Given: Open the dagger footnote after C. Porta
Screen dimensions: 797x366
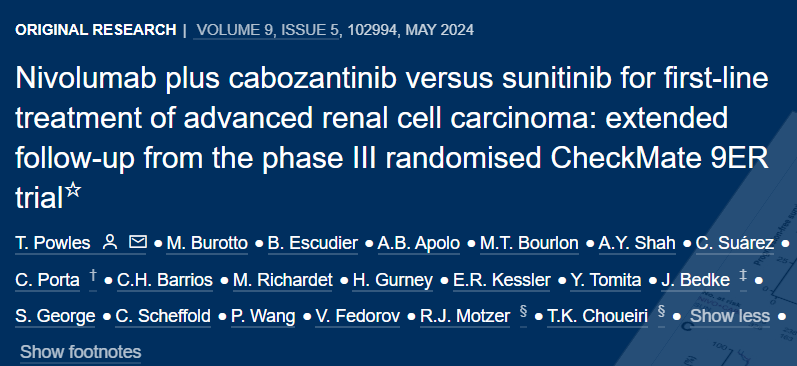Looking at the screenshot, I should [x=93, y=276].
